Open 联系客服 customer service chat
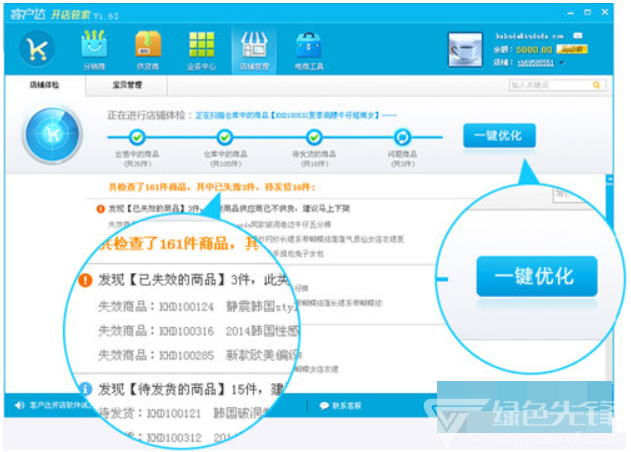Image resolution: width=631 pixels, height=452 pixels. click(341, 405)
